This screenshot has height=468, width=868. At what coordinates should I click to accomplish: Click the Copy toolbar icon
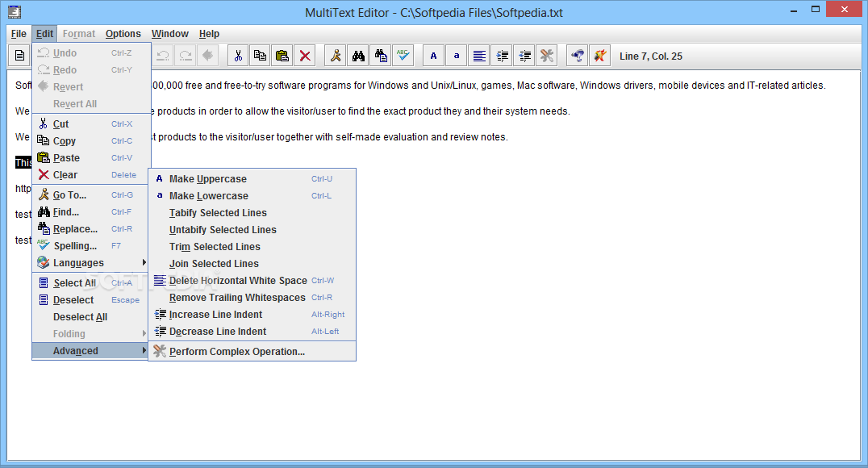pos(260,56)
